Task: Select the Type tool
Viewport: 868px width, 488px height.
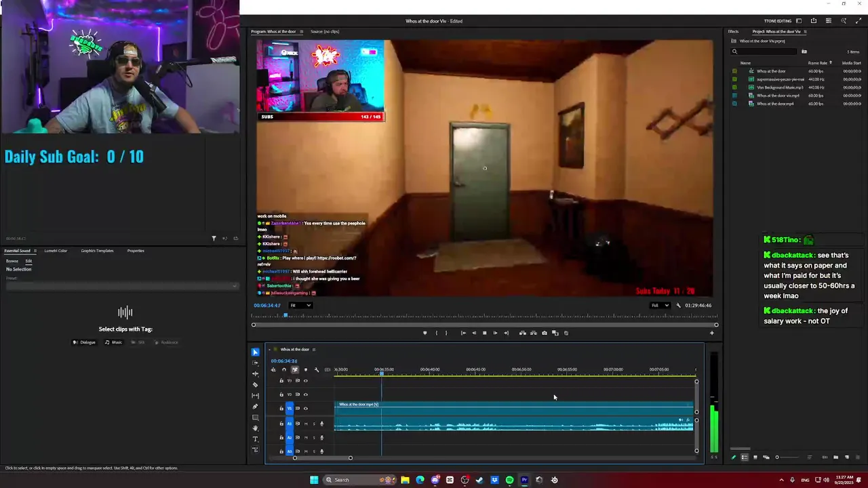Action: coord(255,439)
